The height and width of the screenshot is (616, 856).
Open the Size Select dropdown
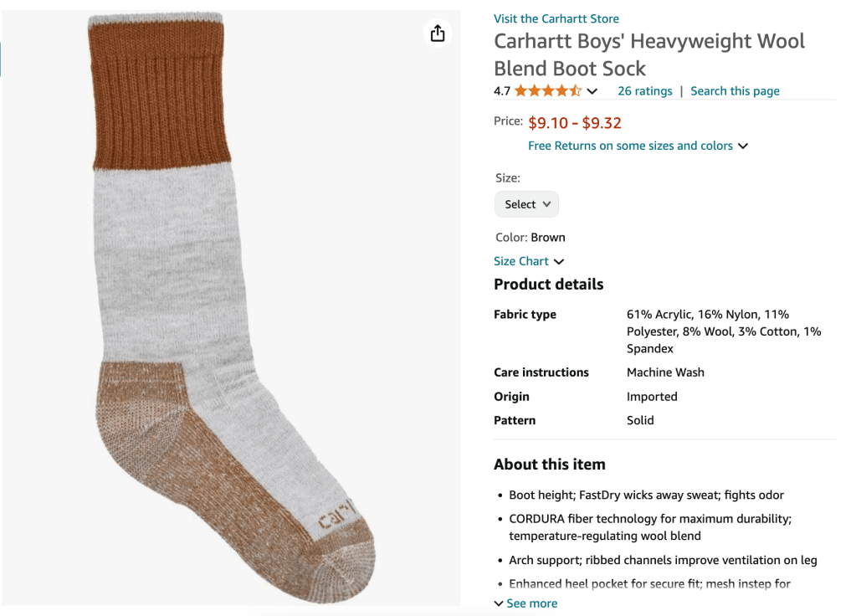click(x=526, y=204)
